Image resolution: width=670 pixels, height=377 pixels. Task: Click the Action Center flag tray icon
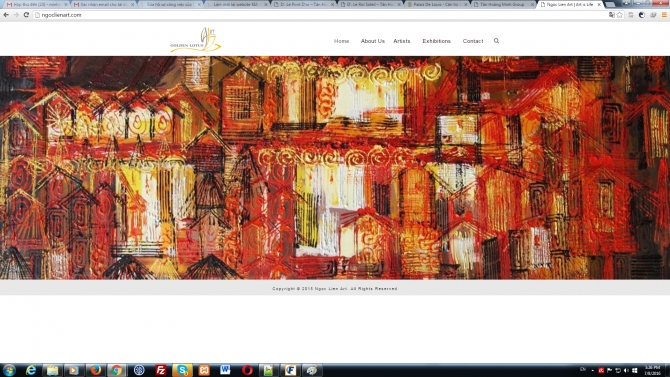[x=609, y=370]
